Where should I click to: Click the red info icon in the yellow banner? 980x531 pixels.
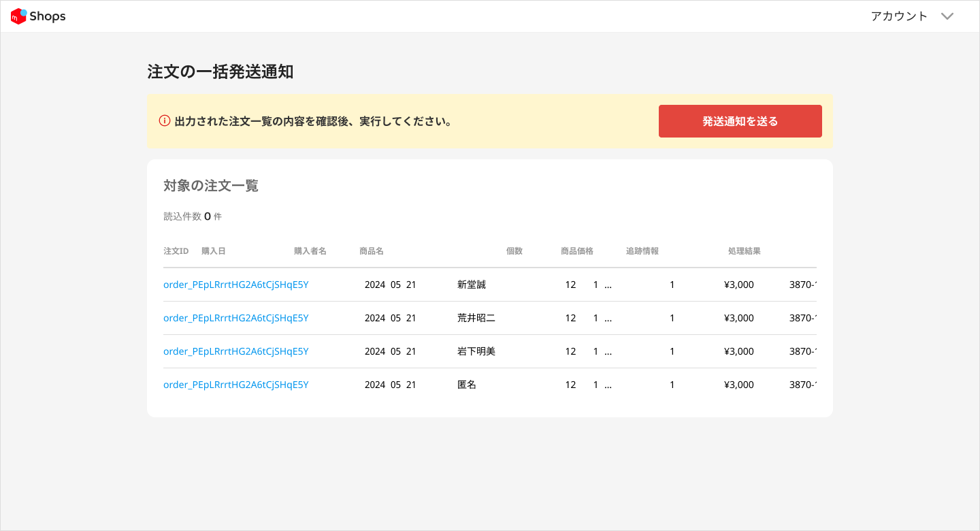tap(165, 121)
